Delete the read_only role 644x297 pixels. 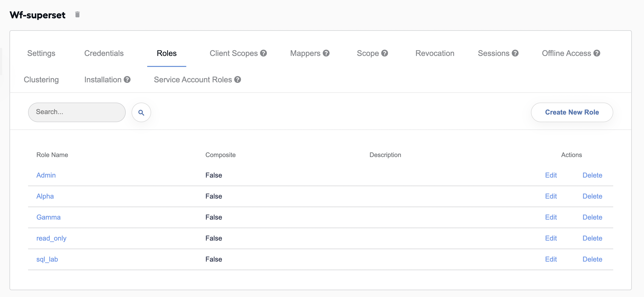pyautogui.click(x=592, y=238)
